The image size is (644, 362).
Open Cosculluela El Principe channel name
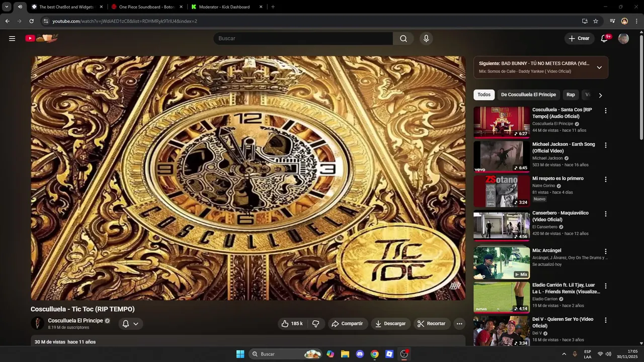pyautogui.click(x=75, y=321)
